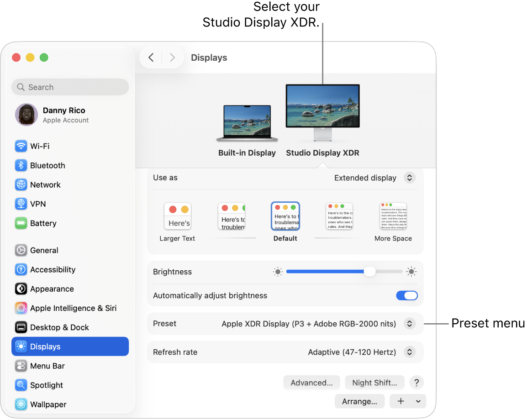Adjust the Brightness slider
The width and height of the screenshot is (527, 420).
click(x=369, y=272)
